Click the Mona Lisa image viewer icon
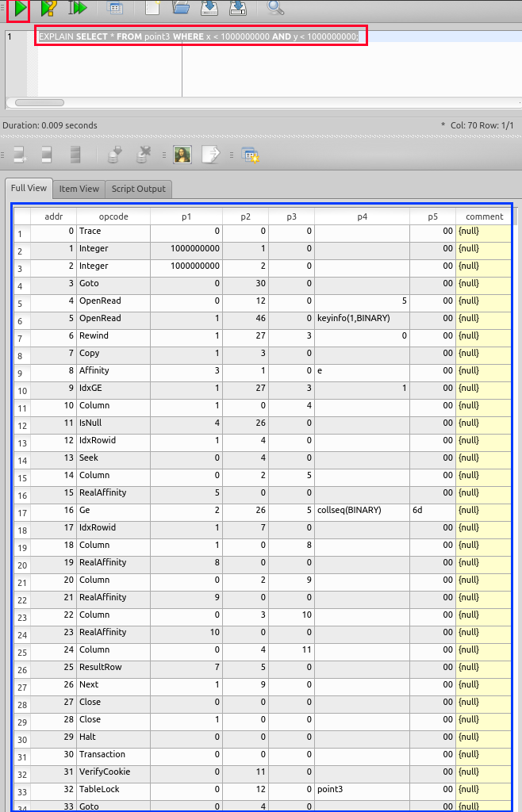Image resolution: width=522 pixels, height=812 pixels. click(182, 155)
